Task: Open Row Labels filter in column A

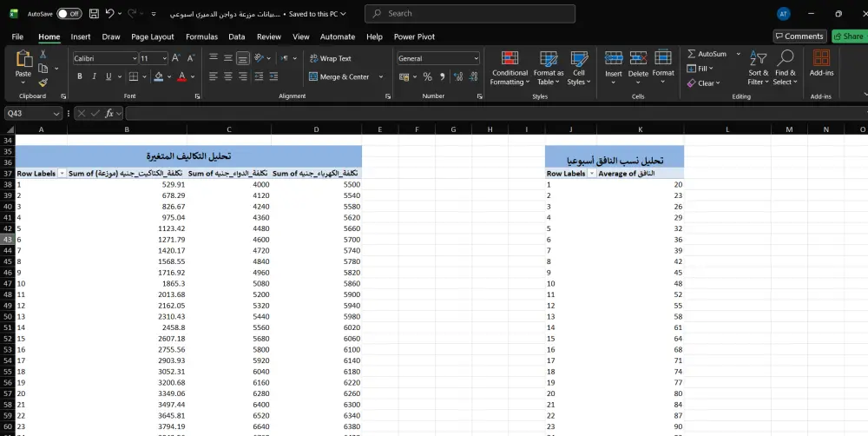Action: tap(62, 174)
